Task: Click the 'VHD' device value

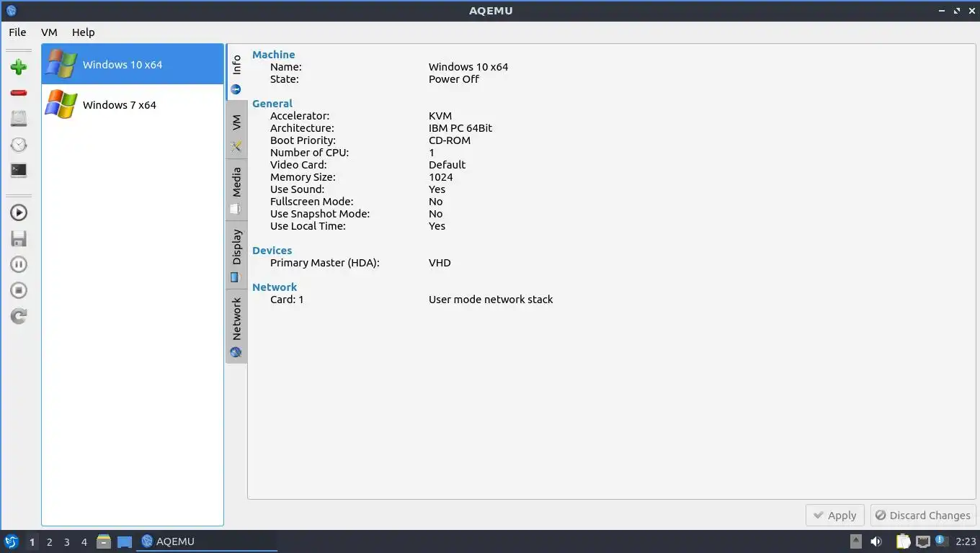Action: click(440, 263)
